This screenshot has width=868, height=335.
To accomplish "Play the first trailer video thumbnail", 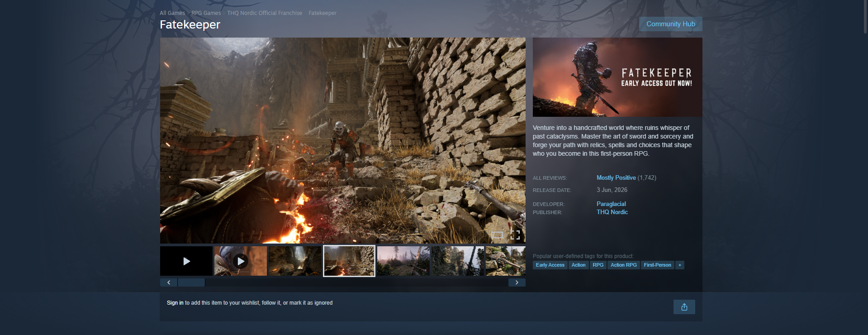I will tap(186, 261).
